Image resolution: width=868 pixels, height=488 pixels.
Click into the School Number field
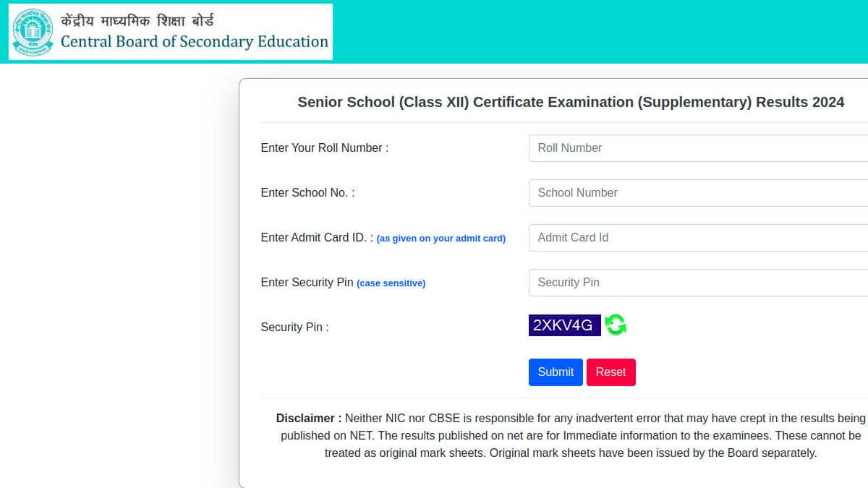point(698,192)
